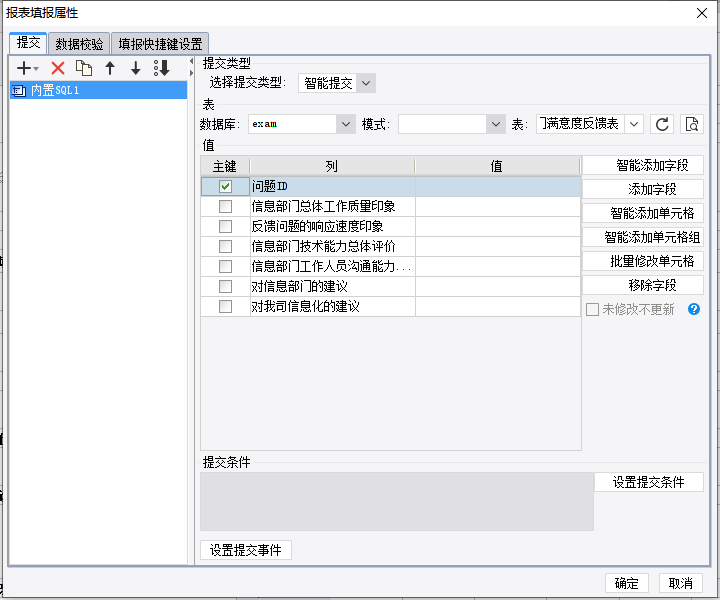Click the preview table data icon
Image resolution: width=720 pixels, height=600 pixels.
tap(692, 124)
